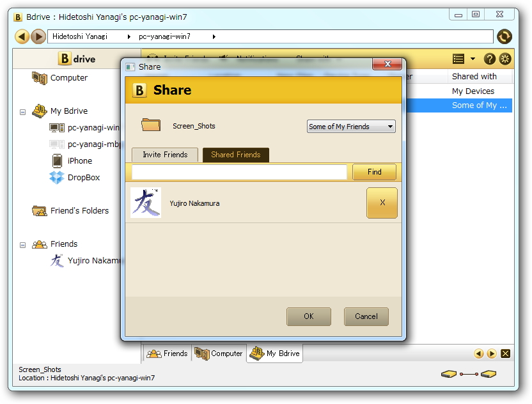
Task: Click the bottom panel next arrow icon
Action: [x=491, y=353]
